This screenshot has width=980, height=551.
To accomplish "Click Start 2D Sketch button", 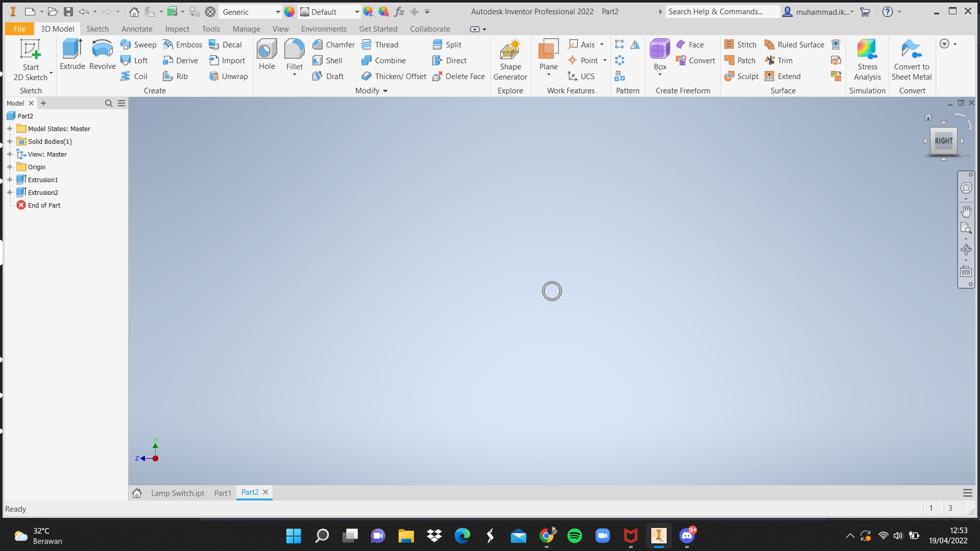I will [x=31, y=60].
